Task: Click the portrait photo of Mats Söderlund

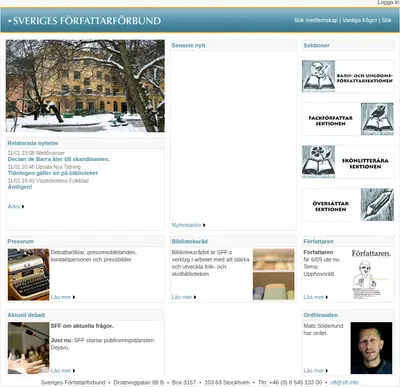Action: click(371, 348)
